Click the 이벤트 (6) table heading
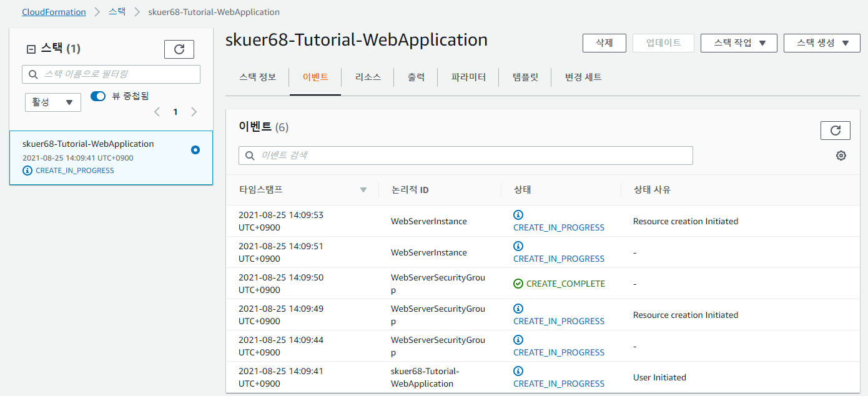The width and height of the screenshot is (868, 396). tap(264, 127)
